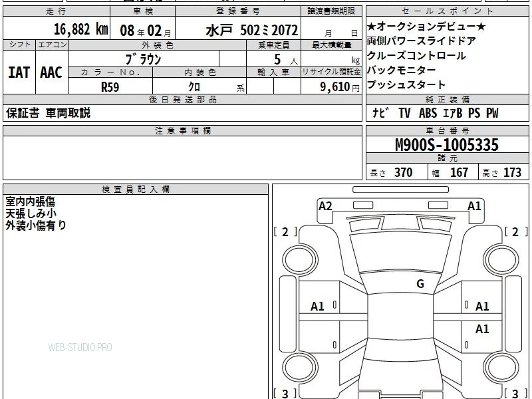Click inspector note 天張しみ小
The width and height of the screenshot is (532, 399).
click(x=31, y=213)
